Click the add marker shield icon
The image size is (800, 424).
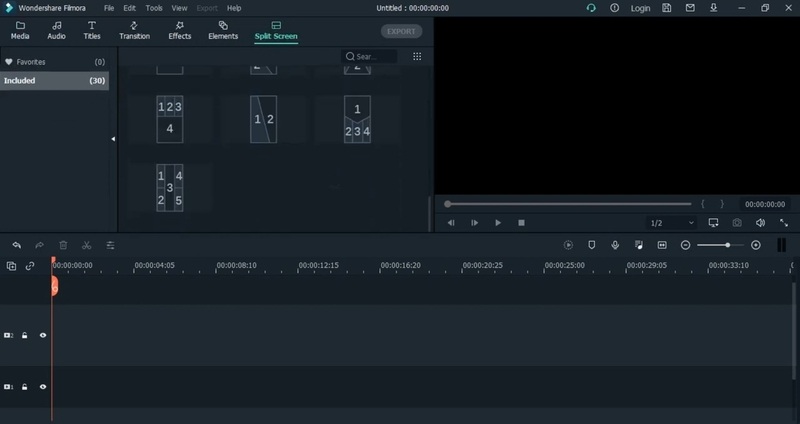coord(591,245)
